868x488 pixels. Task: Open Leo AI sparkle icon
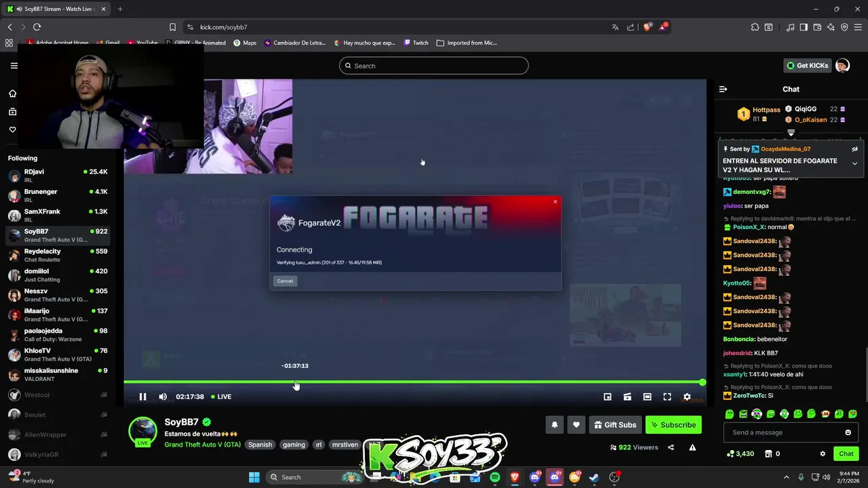[831, 27]
